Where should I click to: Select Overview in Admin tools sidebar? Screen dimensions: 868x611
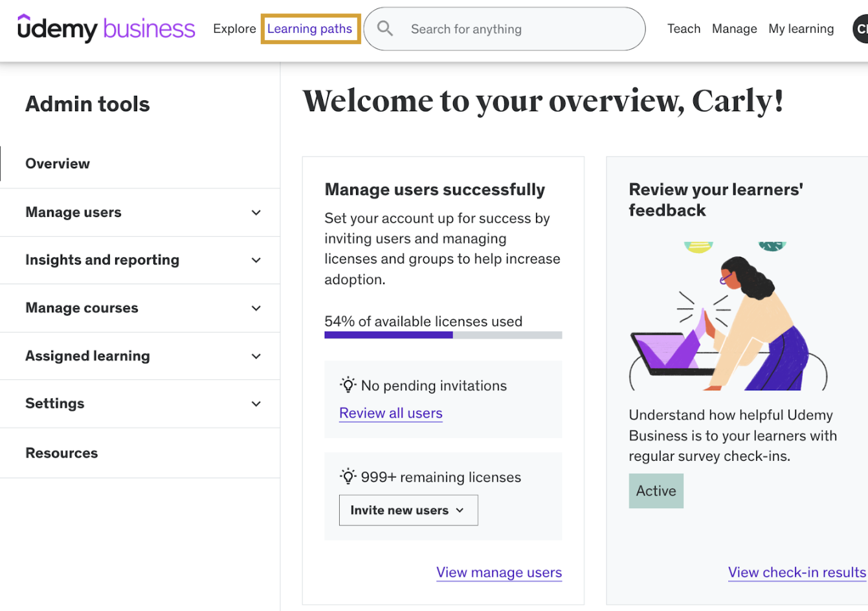[x=58, y=164]
